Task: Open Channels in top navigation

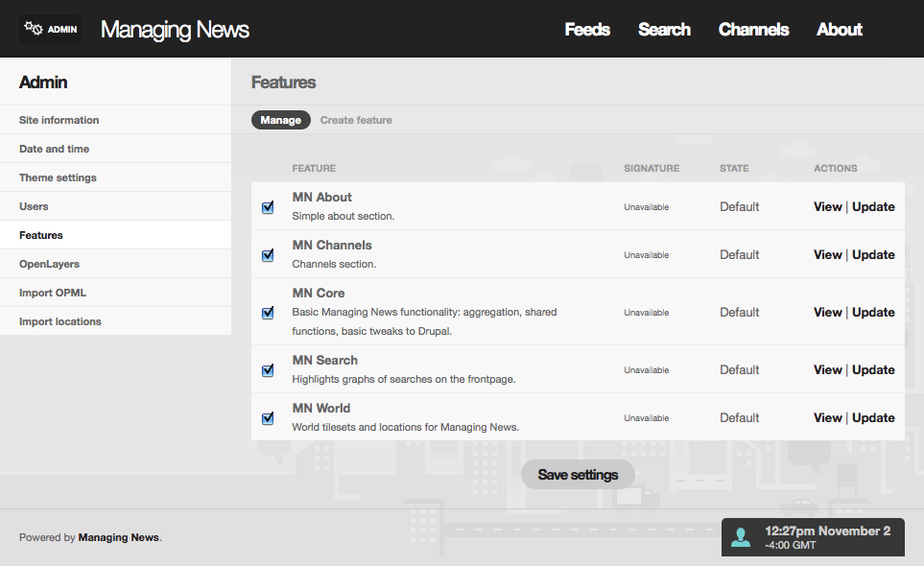Action: coord(754,30)
